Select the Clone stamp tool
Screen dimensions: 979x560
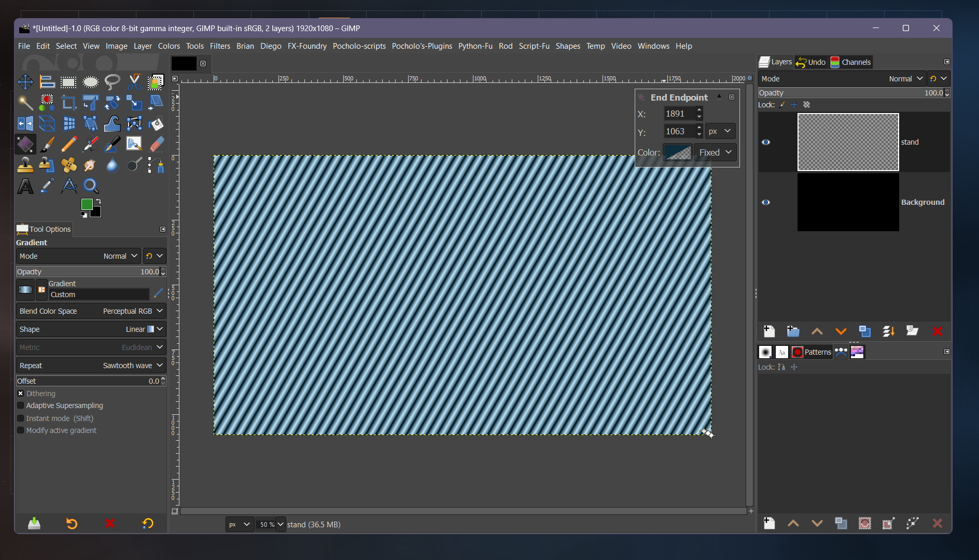(25, 165)
